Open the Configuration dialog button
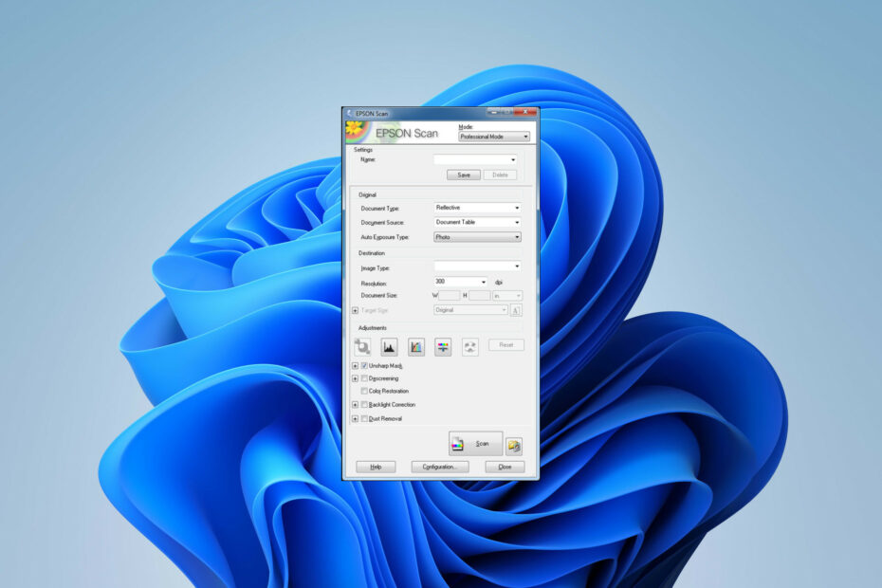 440,467
